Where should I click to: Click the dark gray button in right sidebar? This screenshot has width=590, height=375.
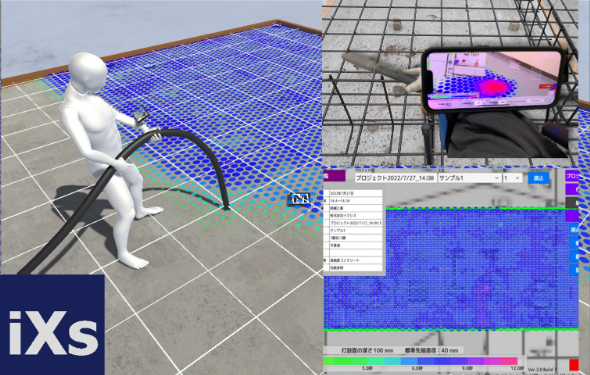click(x=572, y=202)
